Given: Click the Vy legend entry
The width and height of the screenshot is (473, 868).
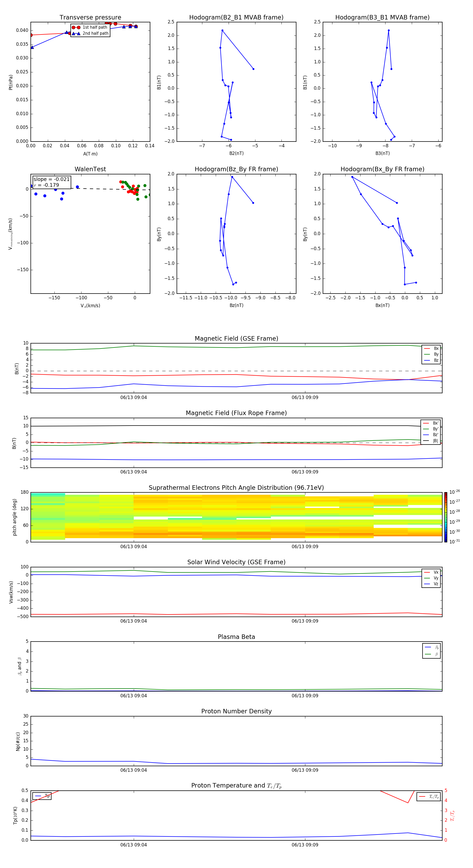Looking at the screenshot, I should (431, 578).
